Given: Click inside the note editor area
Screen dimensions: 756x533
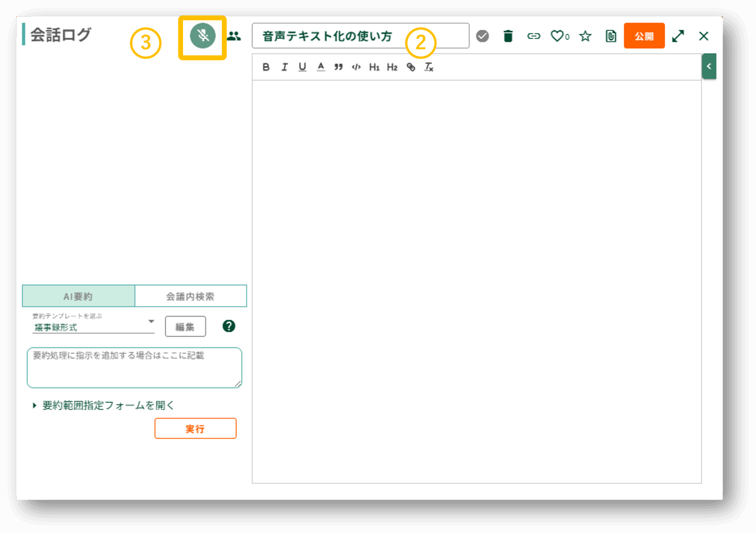Looking at the screenshot, I should (x=476, y=282).
